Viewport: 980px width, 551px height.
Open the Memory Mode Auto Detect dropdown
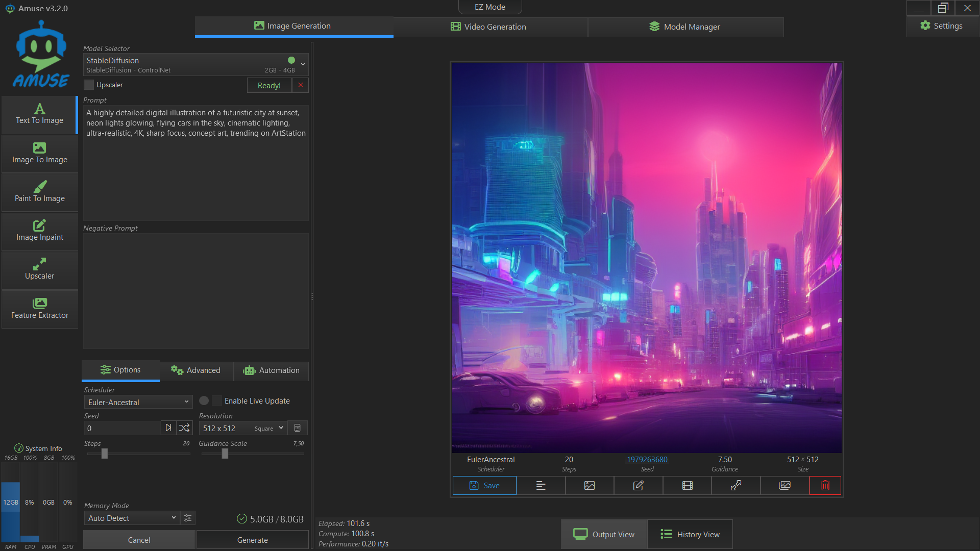click(x=132, y=518)
